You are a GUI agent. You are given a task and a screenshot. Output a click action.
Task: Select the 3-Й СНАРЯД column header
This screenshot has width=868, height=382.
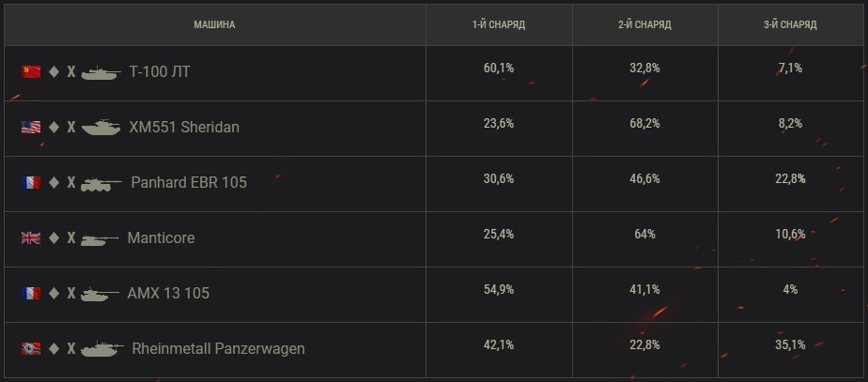[791, 25]
